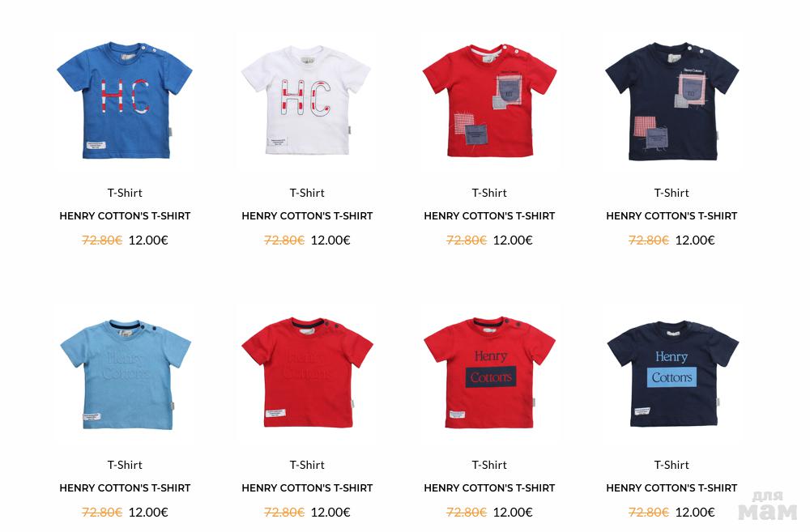
Task: Click title under the red patchwork shirt
Action: point(489,216)
